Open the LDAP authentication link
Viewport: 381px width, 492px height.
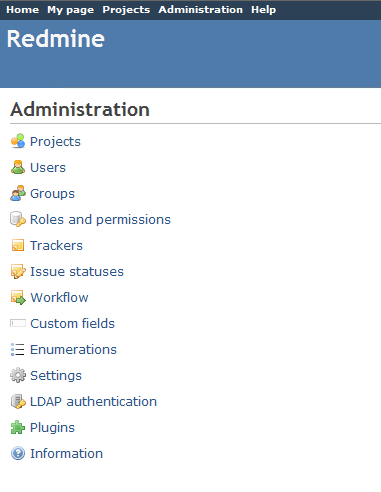[x=93, y=401]
